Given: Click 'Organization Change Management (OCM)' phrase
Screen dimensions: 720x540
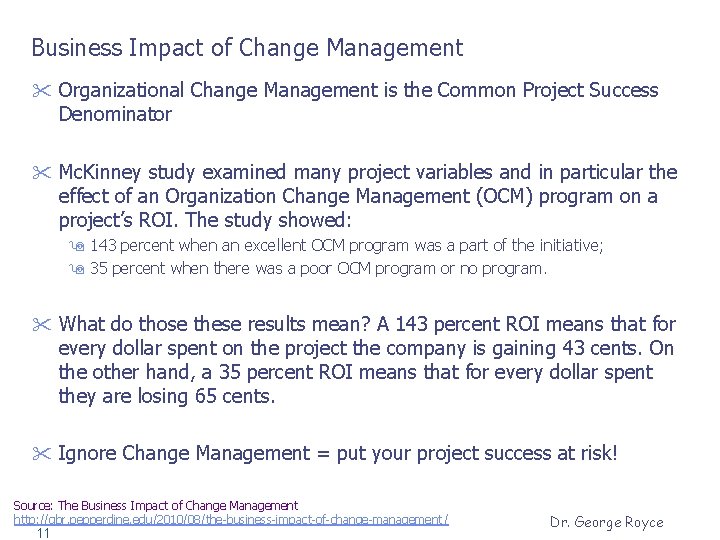Looking at the screenshot, I should point(349,196).
